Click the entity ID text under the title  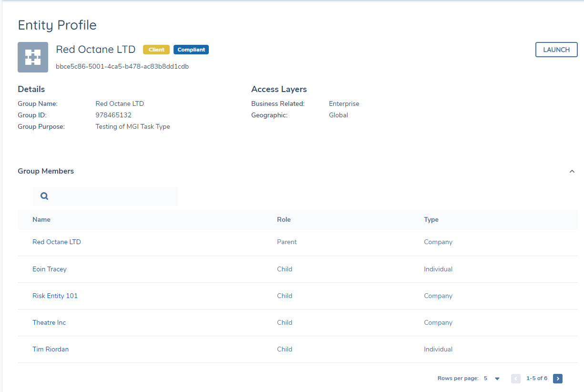click(122, 67)
